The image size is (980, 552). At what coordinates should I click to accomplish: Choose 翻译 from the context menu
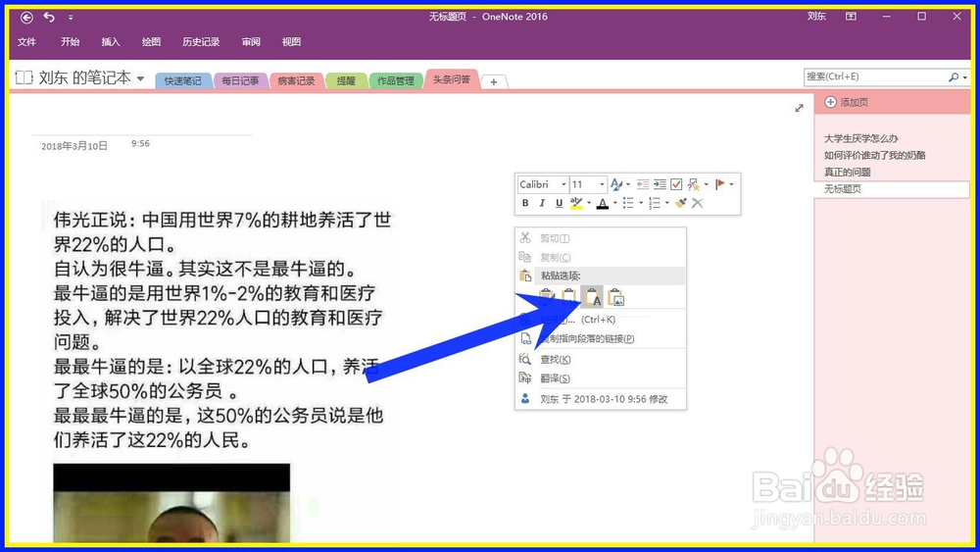coord(601,378)
